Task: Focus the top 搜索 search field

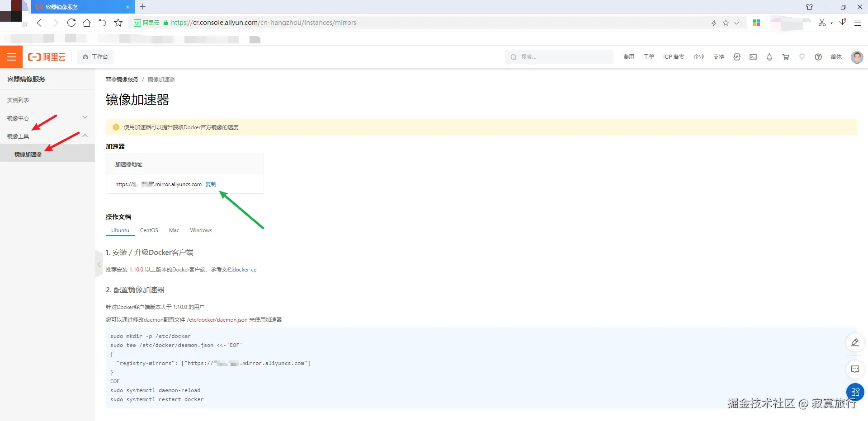Action: tap(559, 57)
